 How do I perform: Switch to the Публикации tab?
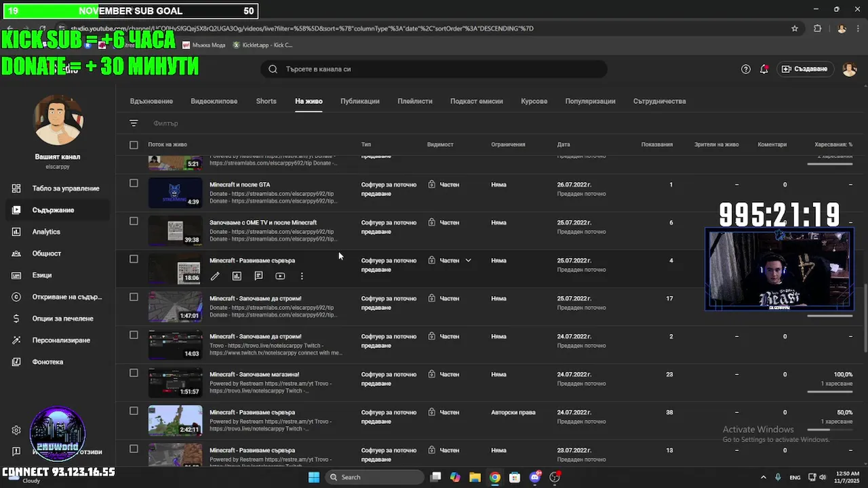(x=360, y=101)
